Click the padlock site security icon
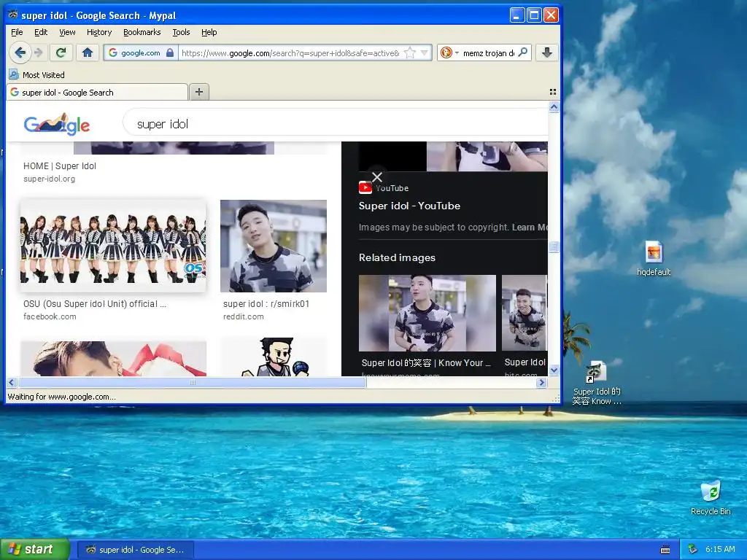 tap(170, 52)
